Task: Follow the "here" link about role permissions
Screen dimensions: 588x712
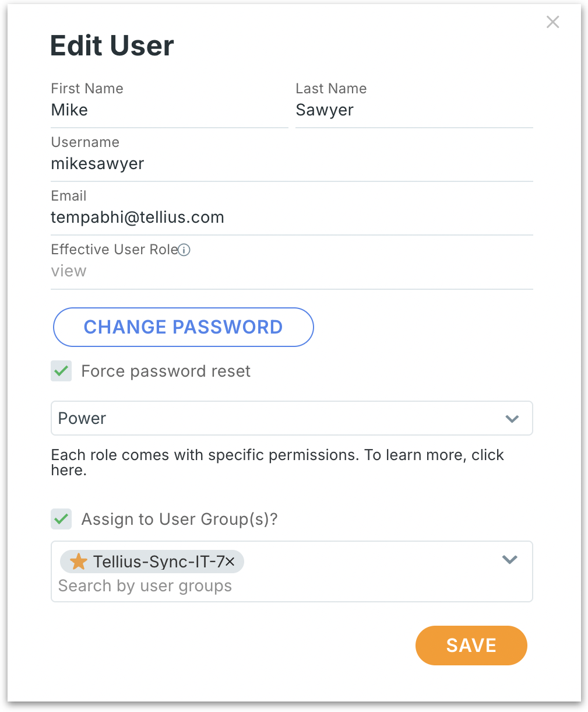Action: pos(67,471)
